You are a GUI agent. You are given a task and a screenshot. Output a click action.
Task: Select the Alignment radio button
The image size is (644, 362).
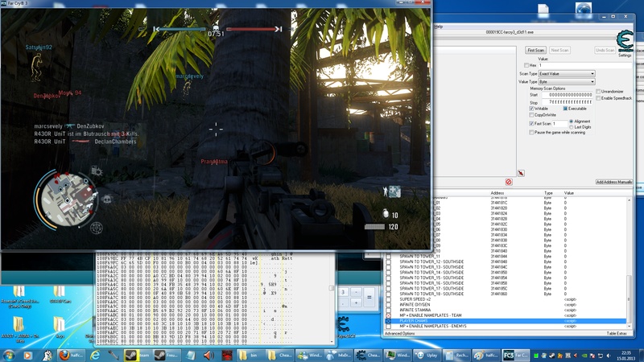571,121
